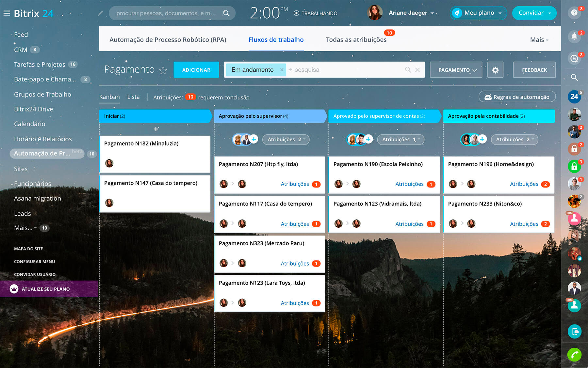Image resolution: width=588 pixels, height=368 pixels.
Task: Add participant with plus in Aprovação pelo supervisor
Action: pos(254,139)
